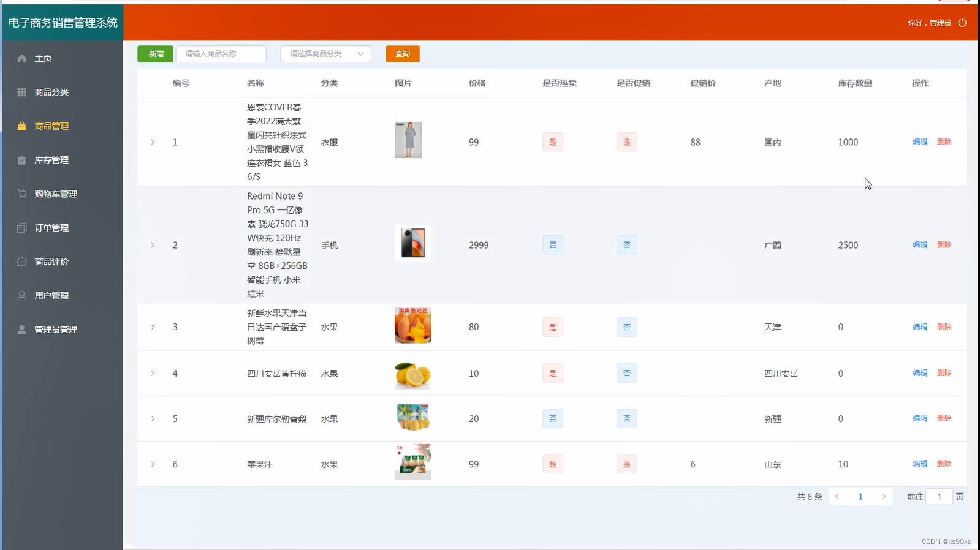980x550 pixels.
Task: Click 编辑 for 四川安岳黄柠檬
Action: 920,373
